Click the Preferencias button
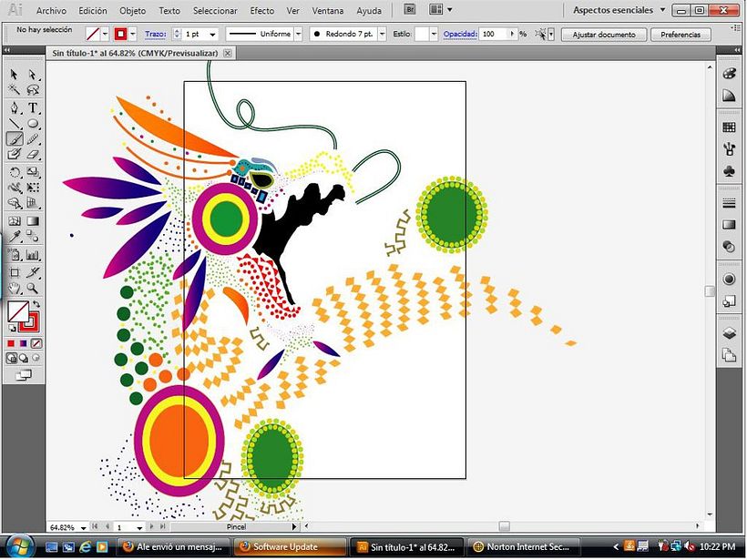This screenshot has width=747, height=560. (680, 35)
